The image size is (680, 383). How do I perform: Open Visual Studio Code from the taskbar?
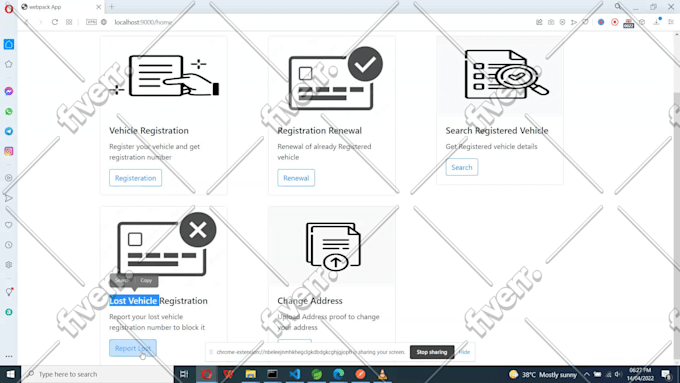[294, 374]
